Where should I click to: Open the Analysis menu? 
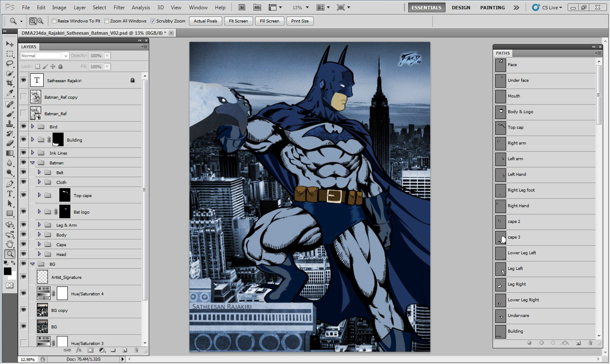pyautogui.click(x=141, y=8)
